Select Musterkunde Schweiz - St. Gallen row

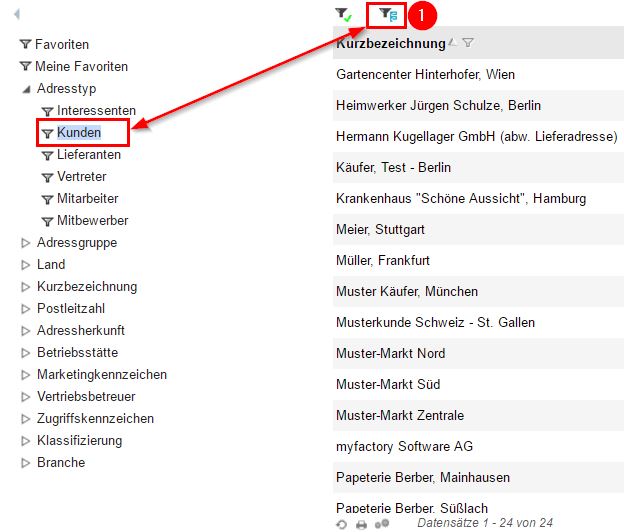(478, 323)
